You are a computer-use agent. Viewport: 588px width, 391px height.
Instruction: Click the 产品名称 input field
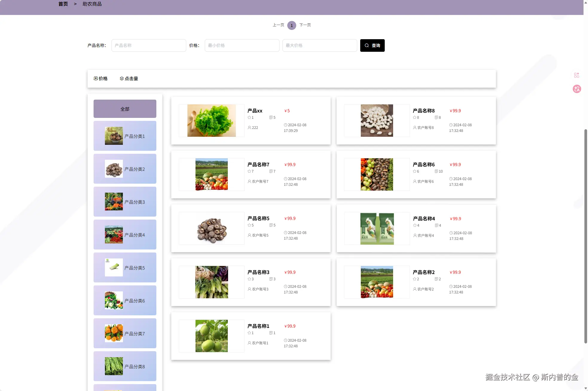(149, 45)
